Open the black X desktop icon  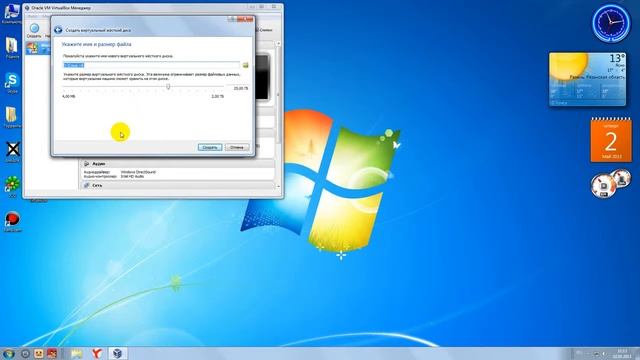tap(13, 152)
